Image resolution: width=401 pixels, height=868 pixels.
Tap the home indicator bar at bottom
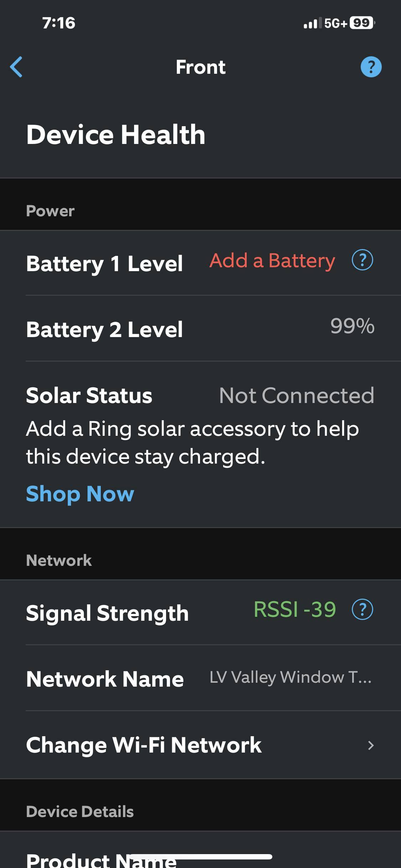200,857
